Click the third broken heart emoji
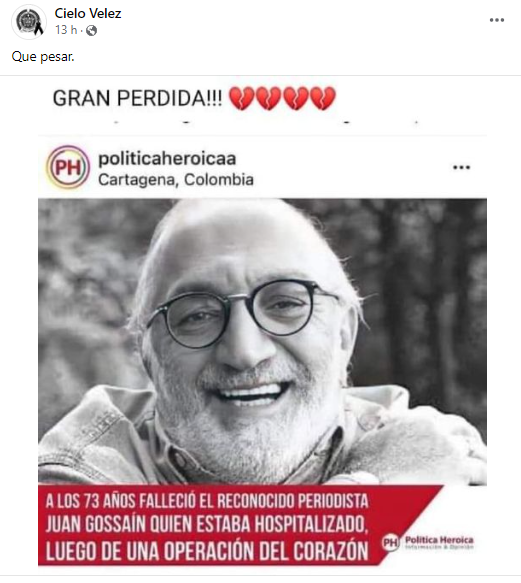The width and height of the screenshot is (521, 583). tap(296, 98)
